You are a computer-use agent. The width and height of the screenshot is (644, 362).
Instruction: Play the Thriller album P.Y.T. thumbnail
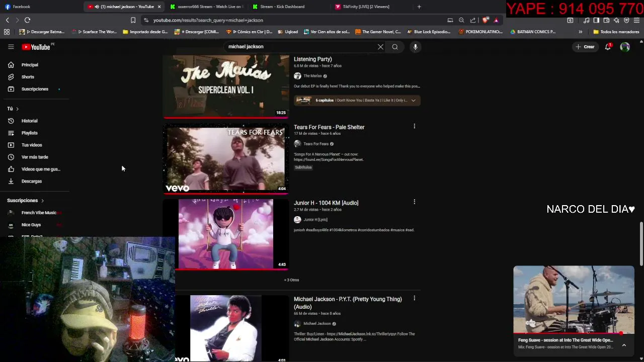point(226,328)
